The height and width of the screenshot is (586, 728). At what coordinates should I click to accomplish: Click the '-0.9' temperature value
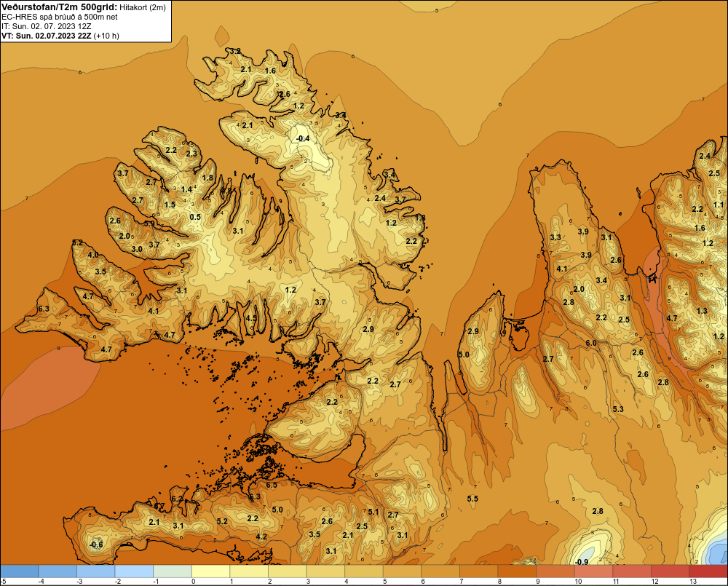pos(581,562)
